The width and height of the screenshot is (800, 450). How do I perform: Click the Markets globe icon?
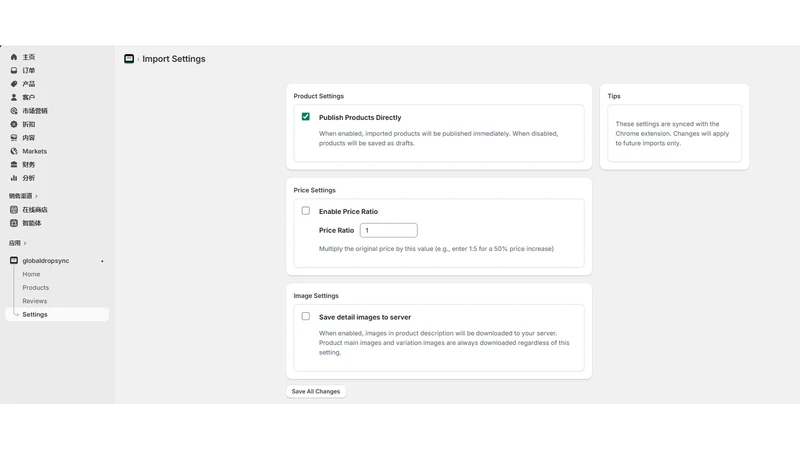(14, 151)
